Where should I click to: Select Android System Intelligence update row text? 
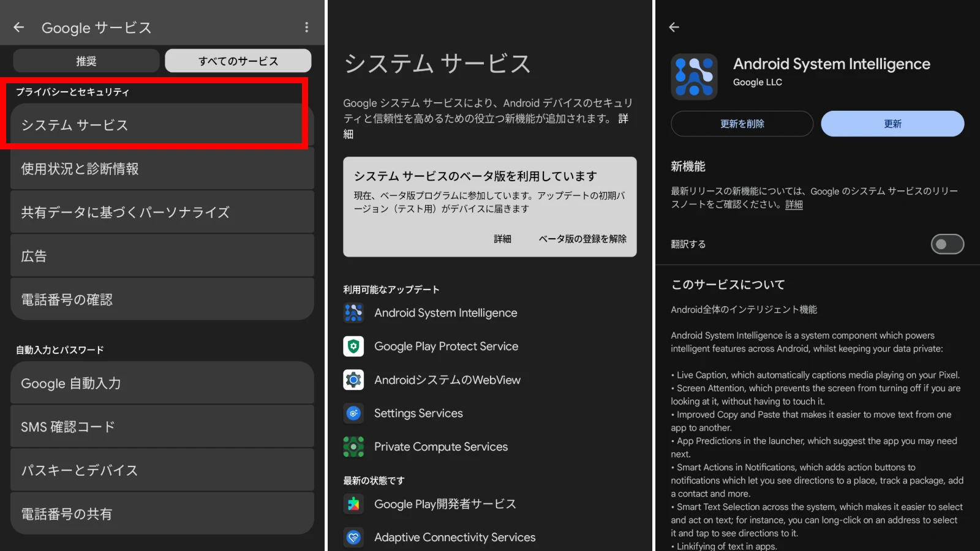[446, 313]
